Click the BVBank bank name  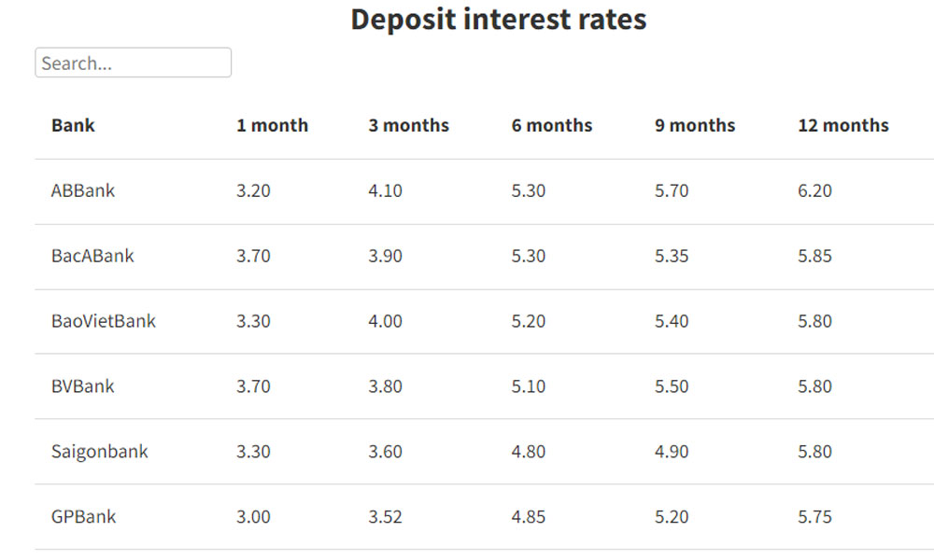83,386
